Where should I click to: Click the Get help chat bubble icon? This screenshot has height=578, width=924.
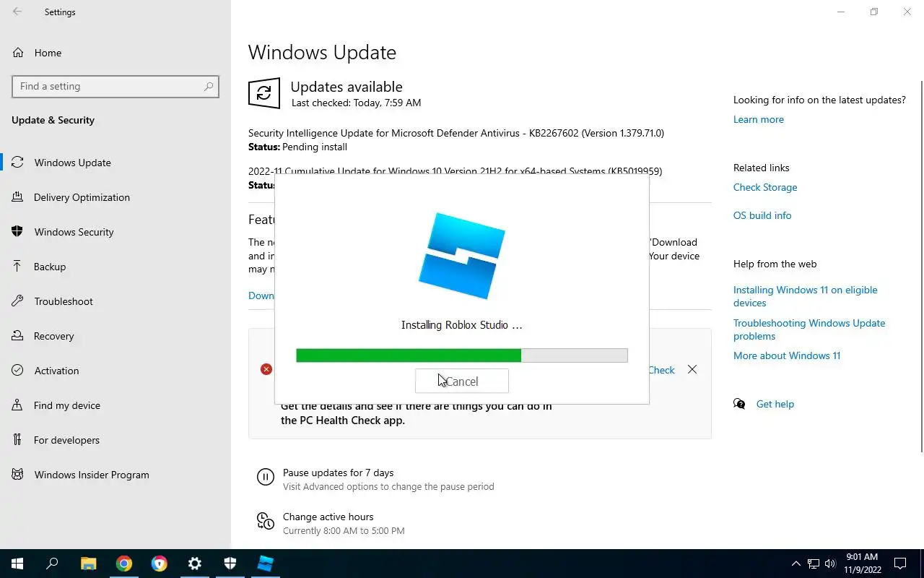pyautogui.click(x=739, y=404)
